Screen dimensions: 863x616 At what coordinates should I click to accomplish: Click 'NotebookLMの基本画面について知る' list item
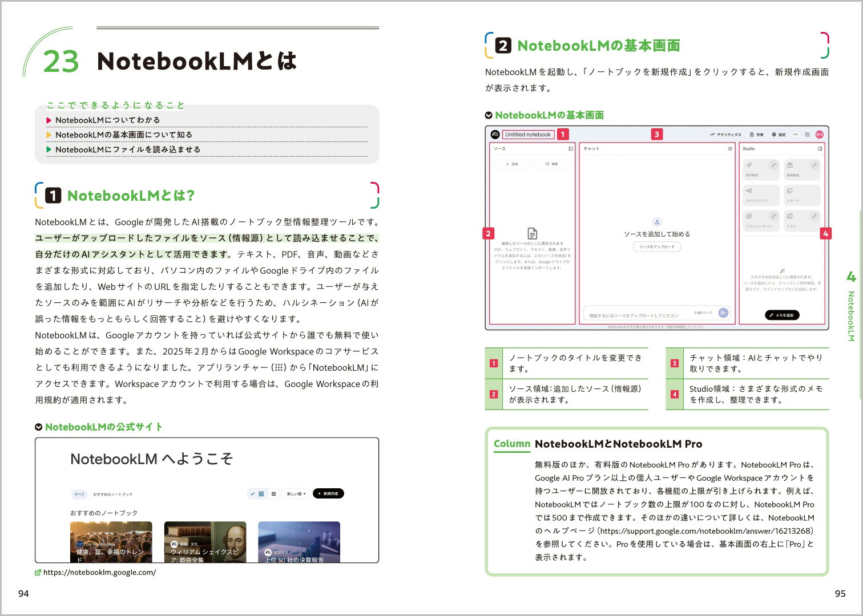tap(124, 135)
